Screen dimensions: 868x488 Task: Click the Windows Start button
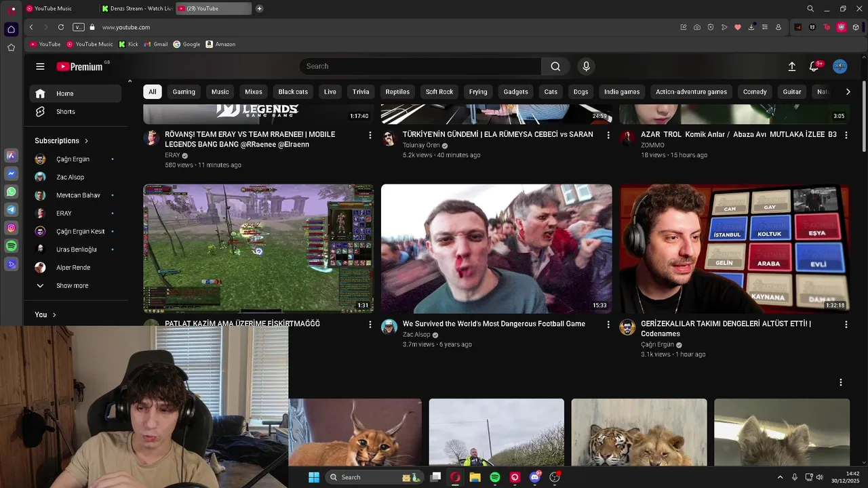coord(314,477)
